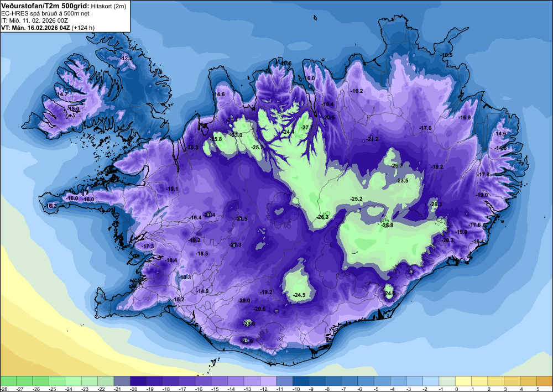Click the -15.0 temperature label

point(74,109)
